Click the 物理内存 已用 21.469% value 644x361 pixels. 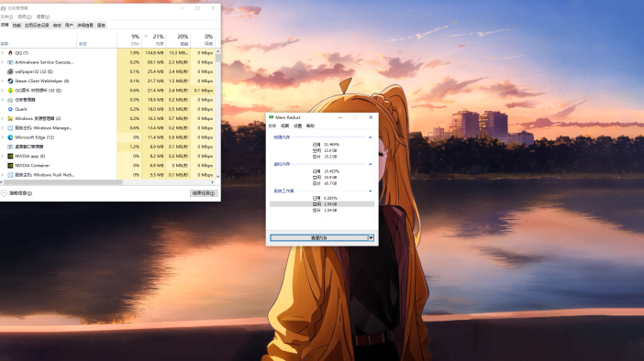pyautogui.click(x=331, y=145)
